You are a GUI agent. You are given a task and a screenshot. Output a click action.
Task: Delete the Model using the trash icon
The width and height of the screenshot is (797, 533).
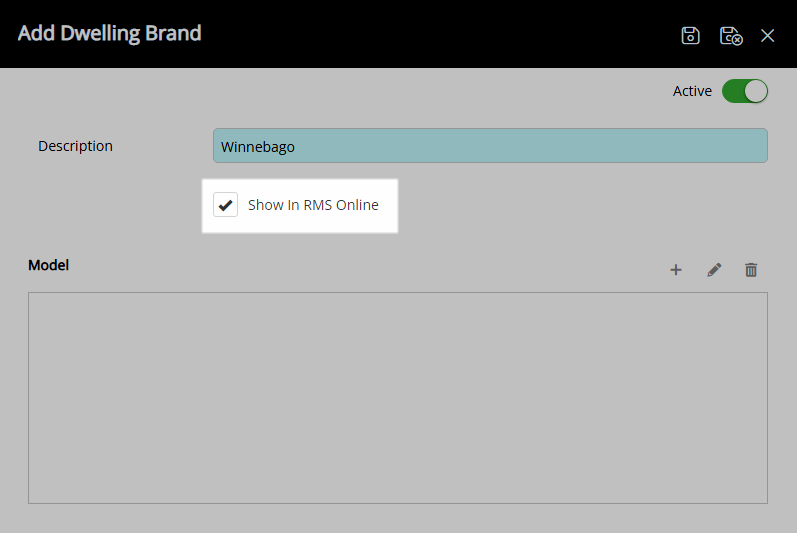pyautogui.click(x=751, y=270)
